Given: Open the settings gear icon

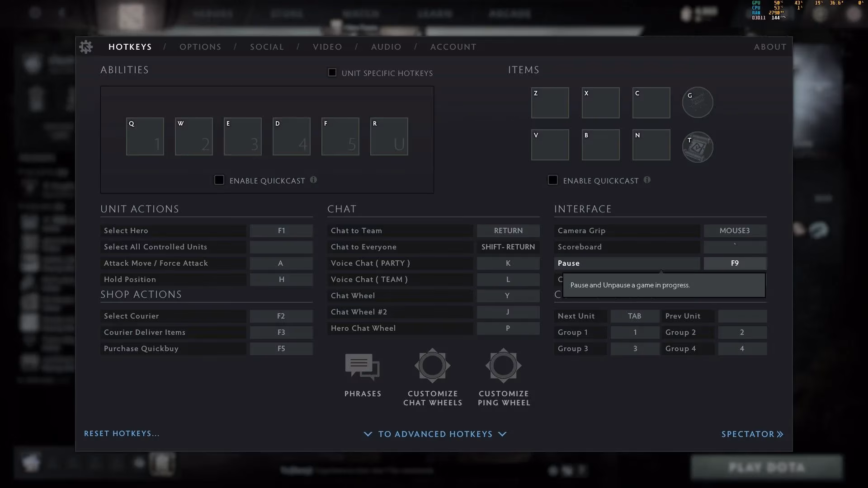Looking at the screenshot, I should [x=86, y=47].
